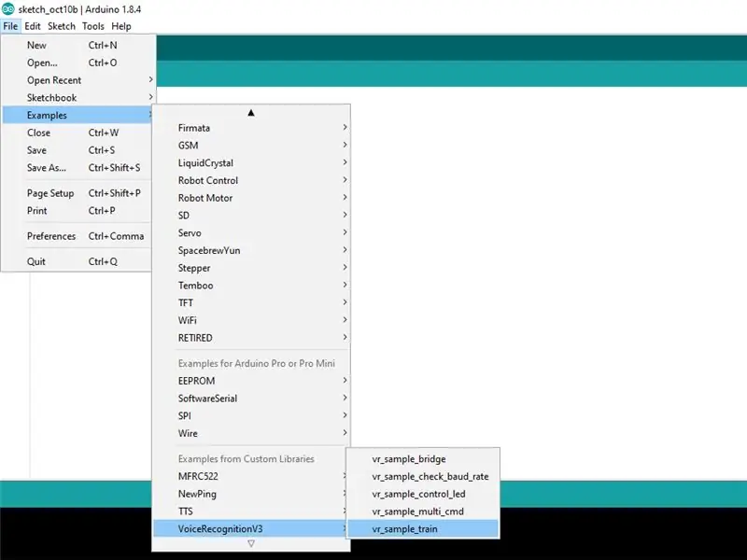Expand the GSM examples

(251, 146)
